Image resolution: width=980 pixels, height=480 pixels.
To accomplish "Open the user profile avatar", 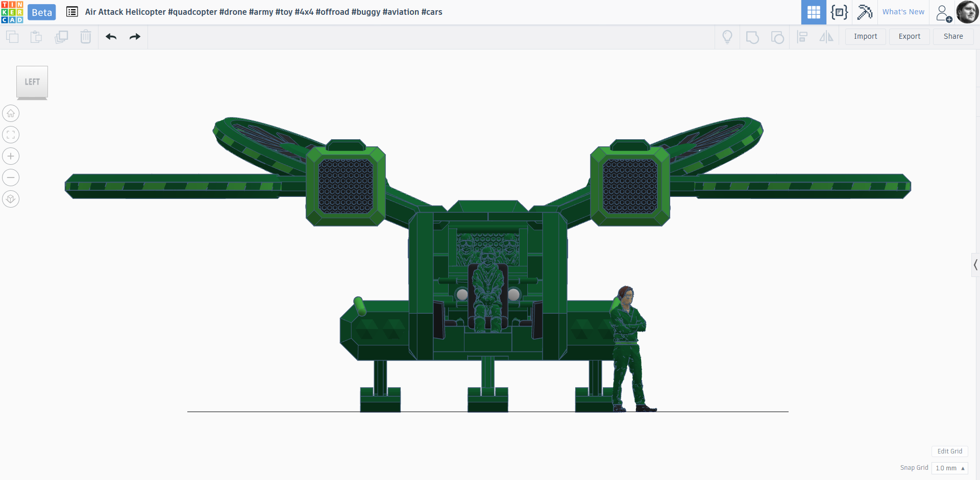I will [967, 12].
